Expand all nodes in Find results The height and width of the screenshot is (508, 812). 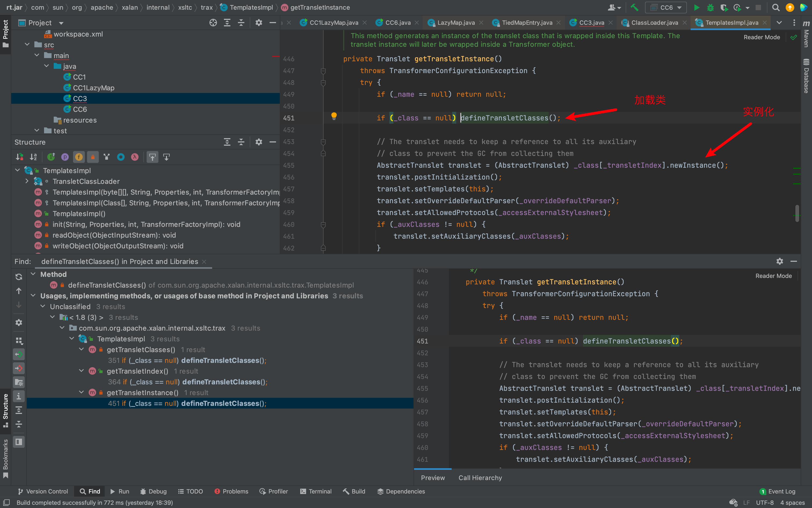pyautogui.click(x=19, y=410)
